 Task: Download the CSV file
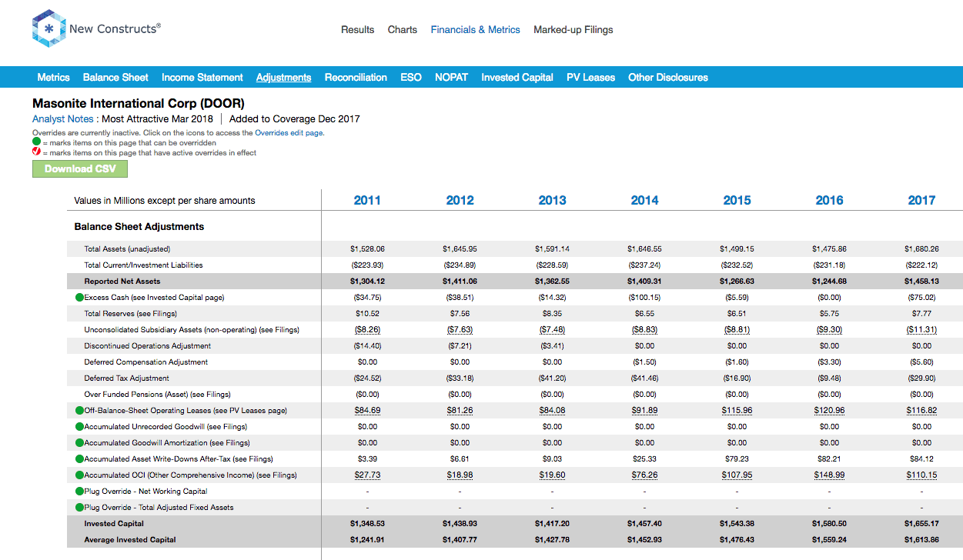tap(80, 169)
